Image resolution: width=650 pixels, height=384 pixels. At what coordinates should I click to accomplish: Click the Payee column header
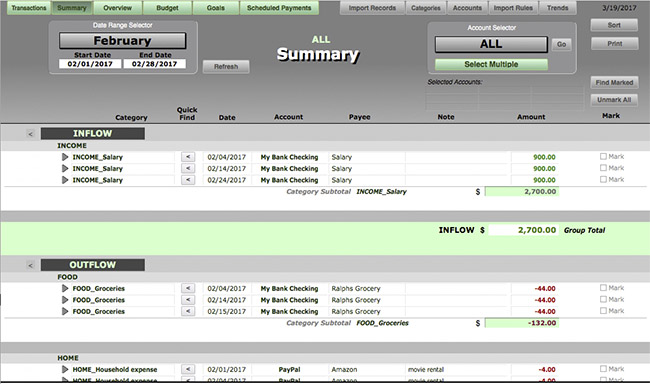click(359, 117)
